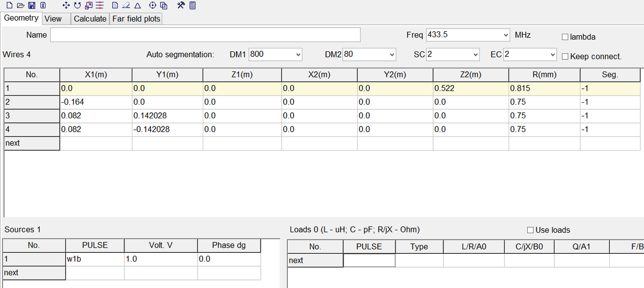Viewport: 644px width, 288px height.
Task: Click the source voltage cell '1.0'
Action: pyautogui.click(x=160, y=259)
